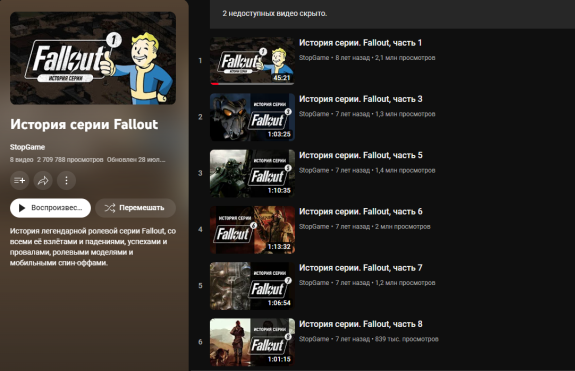This screenshot has height=371, width=575.
Task: Open the three-dot more options menu
Action: pos(66,180)
